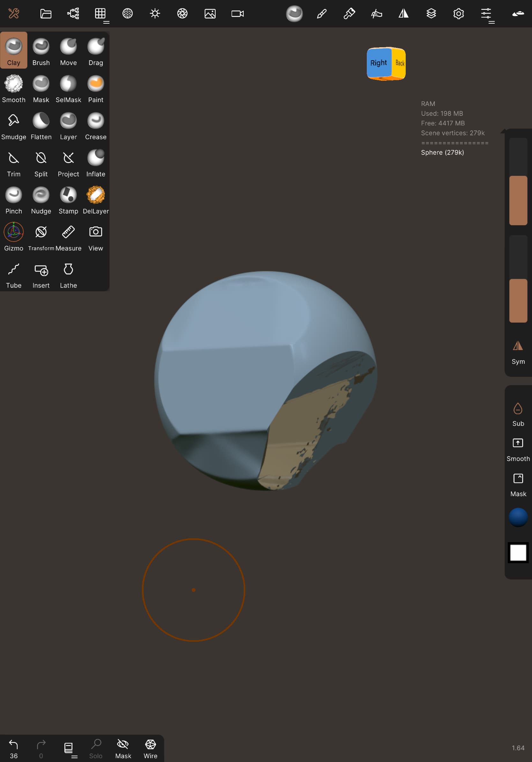Screen dimensions: 532x762
Task: Select the Drag tool
Action: pyautogui.click(x=96, y=50)
